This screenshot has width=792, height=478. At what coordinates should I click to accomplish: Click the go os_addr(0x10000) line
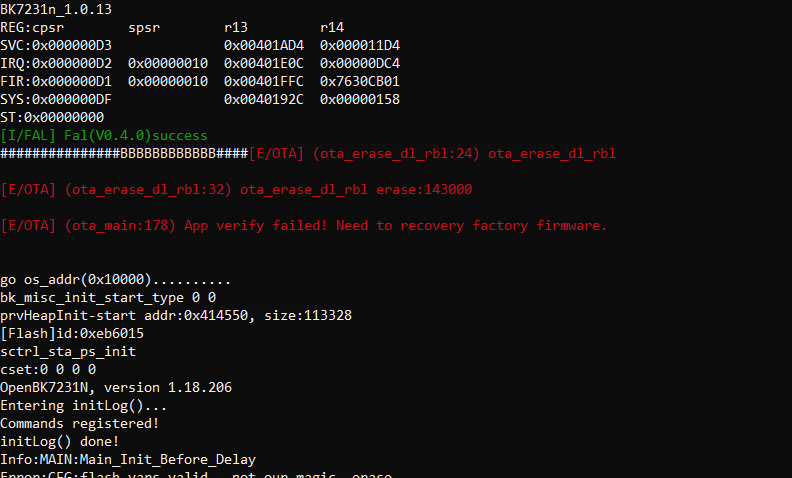point(116,279)
